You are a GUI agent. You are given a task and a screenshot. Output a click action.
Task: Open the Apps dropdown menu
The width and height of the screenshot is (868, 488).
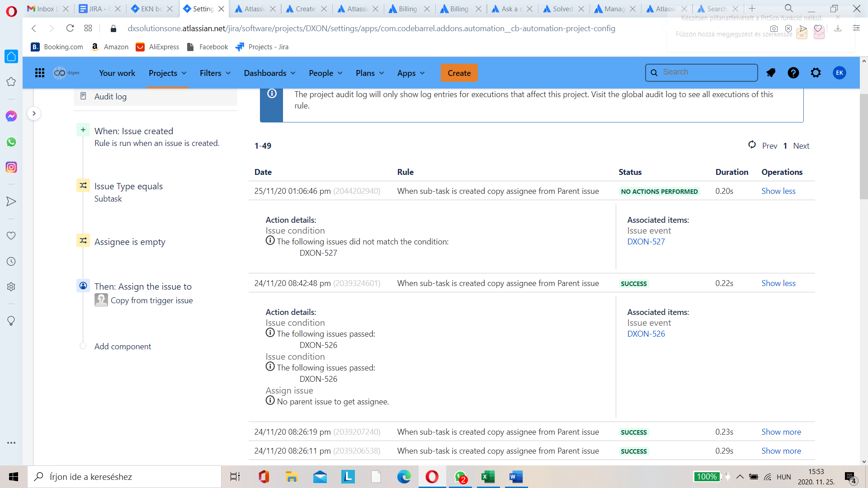(x=410, y=73)
